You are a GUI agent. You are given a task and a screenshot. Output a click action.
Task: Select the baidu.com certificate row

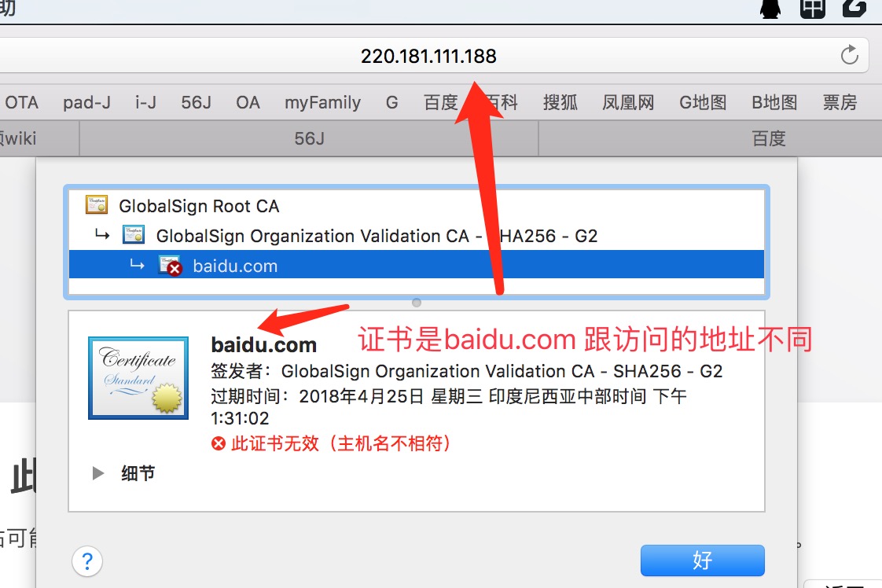pyautogui.click(x=417, y=264)
